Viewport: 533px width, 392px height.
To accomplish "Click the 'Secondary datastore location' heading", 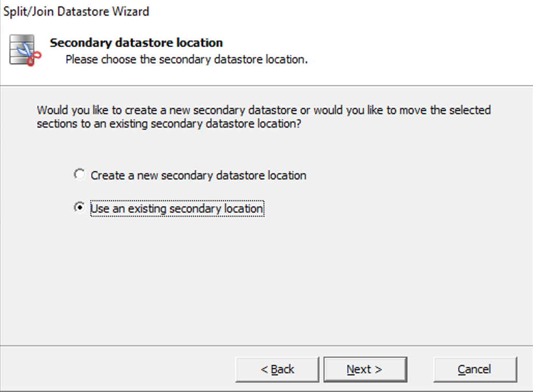I will pyautogui.click(x=136, y=43).
